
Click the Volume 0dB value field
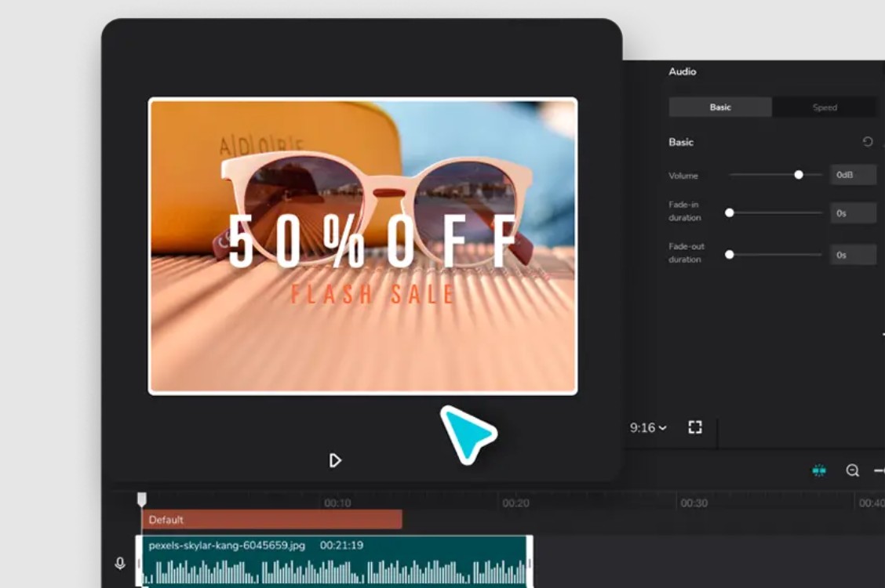(852, 175)
